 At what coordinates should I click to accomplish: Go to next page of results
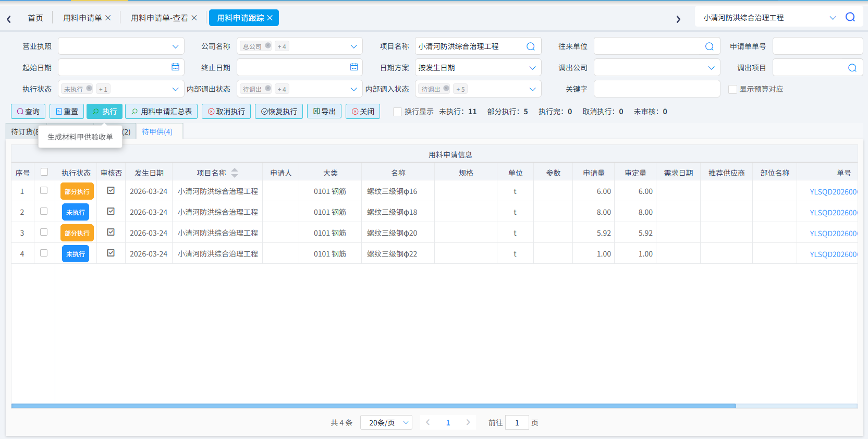pyautogui.click(x=468, y=422)
